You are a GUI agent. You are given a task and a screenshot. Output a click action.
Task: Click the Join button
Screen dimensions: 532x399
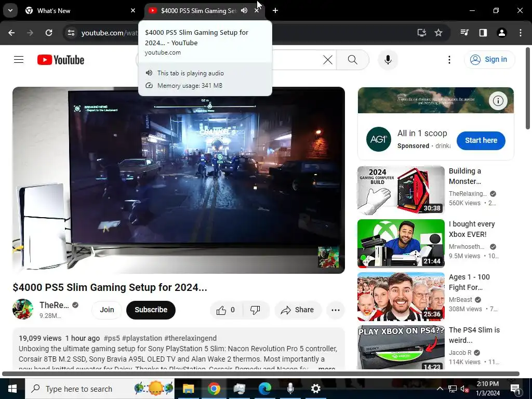(107, 310)
